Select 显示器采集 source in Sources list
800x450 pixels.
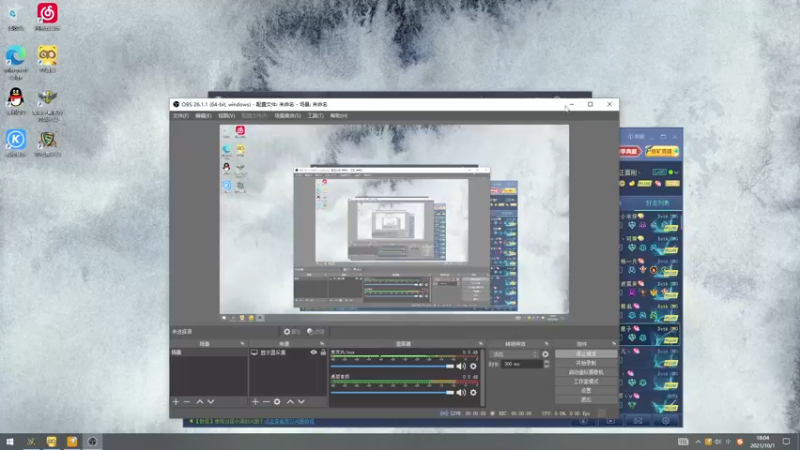pos(288,353)
